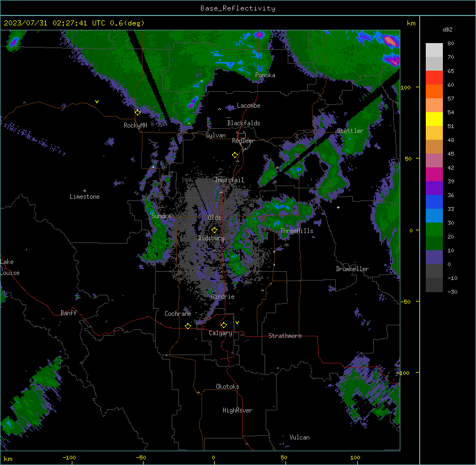Click the RockyMH label
The width and height of the screenshot is (476, 465).
[x=135, y=125]
